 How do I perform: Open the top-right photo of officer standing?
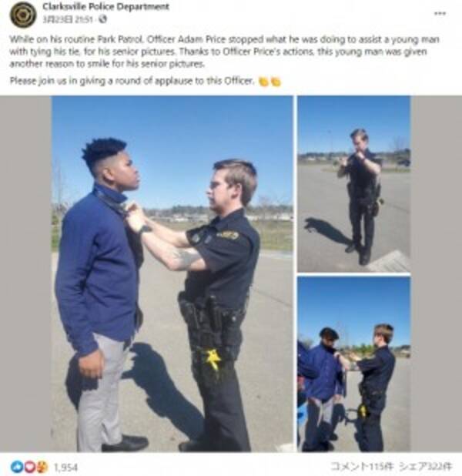(353, 183)
